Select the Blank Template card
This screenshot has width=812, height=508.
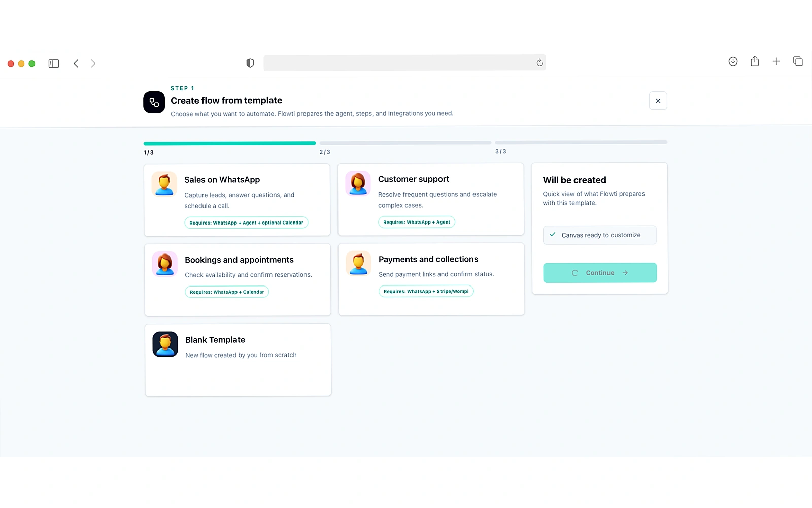[x=238, y=360]
